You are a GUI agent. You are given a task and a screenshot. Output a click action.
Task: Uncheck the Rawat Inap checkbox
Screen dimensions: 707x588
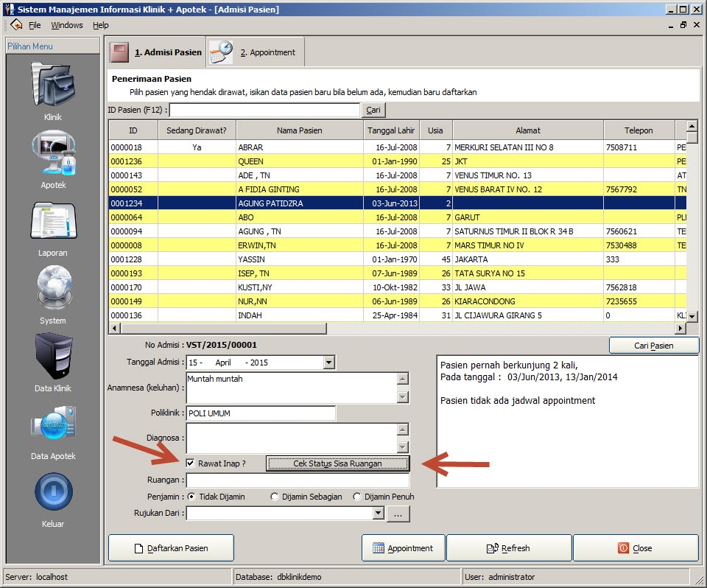[x=191, y=463]
